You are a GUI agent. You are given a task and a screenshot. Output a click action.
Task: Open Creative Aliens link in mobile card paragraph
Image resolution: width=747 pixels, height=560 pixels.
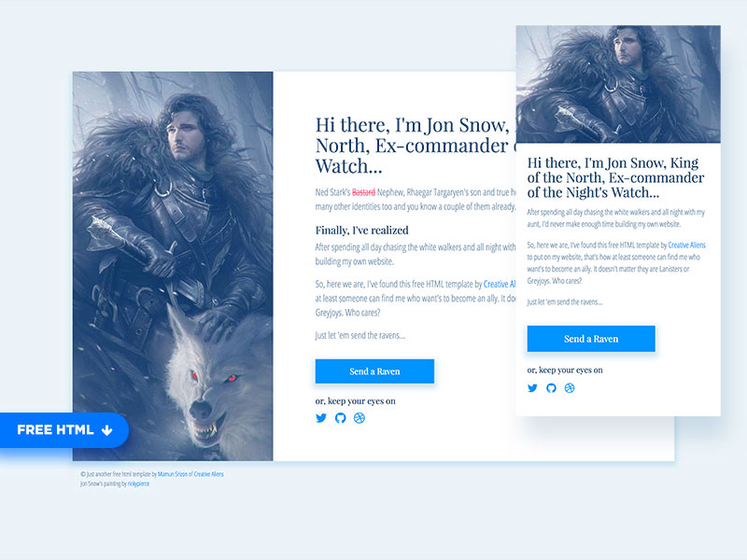point(686,245)
